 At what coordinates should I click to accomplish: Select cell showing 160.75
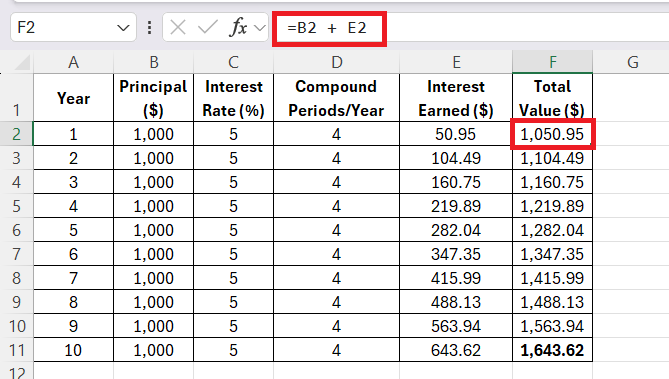(456, 182)
